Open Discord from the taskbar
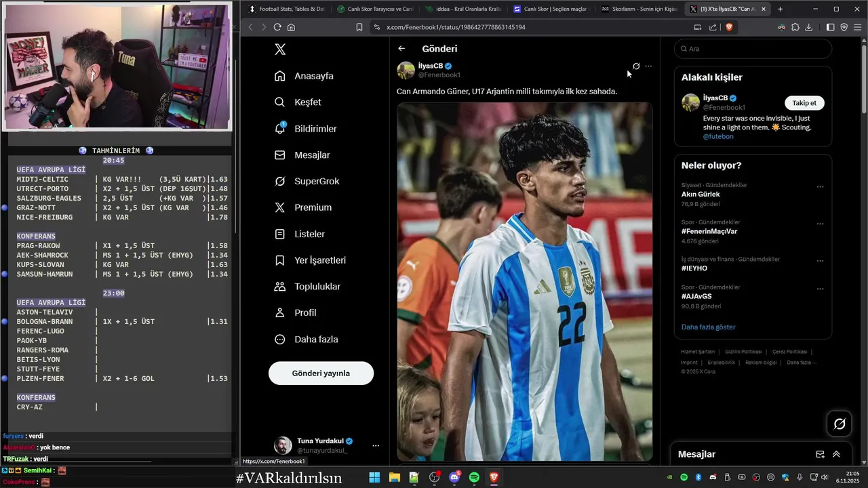 click(x=454, y=477)
